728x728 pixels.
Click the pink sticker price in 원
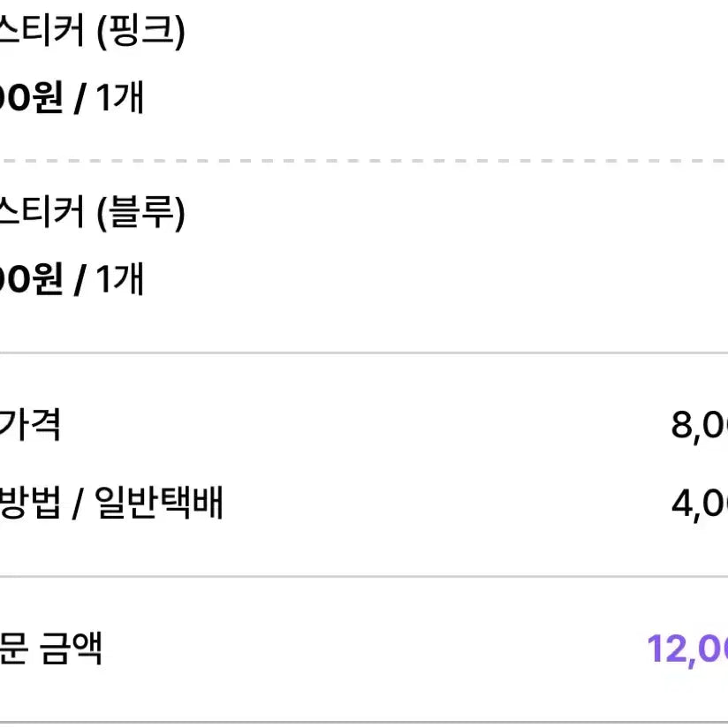click(31, 97)
